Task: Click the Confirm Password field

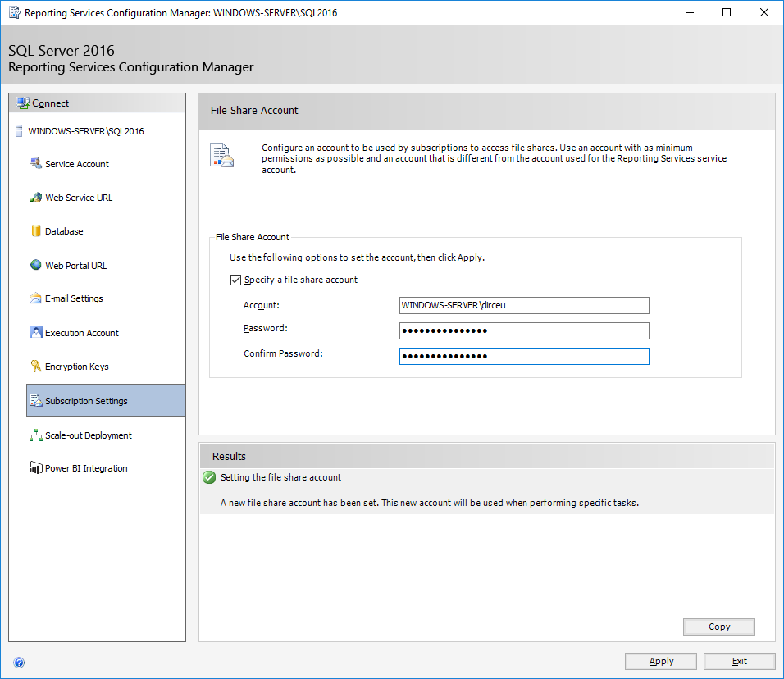Action: tap(524, 357)
